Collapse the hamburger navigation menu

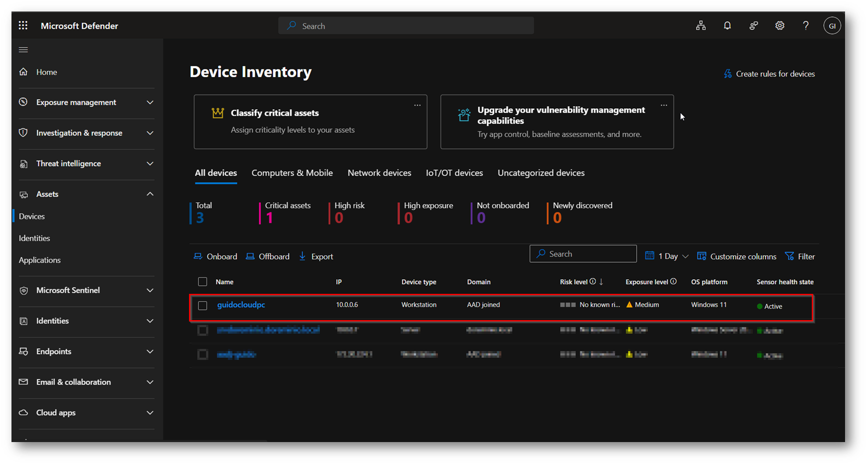(23, 50)
